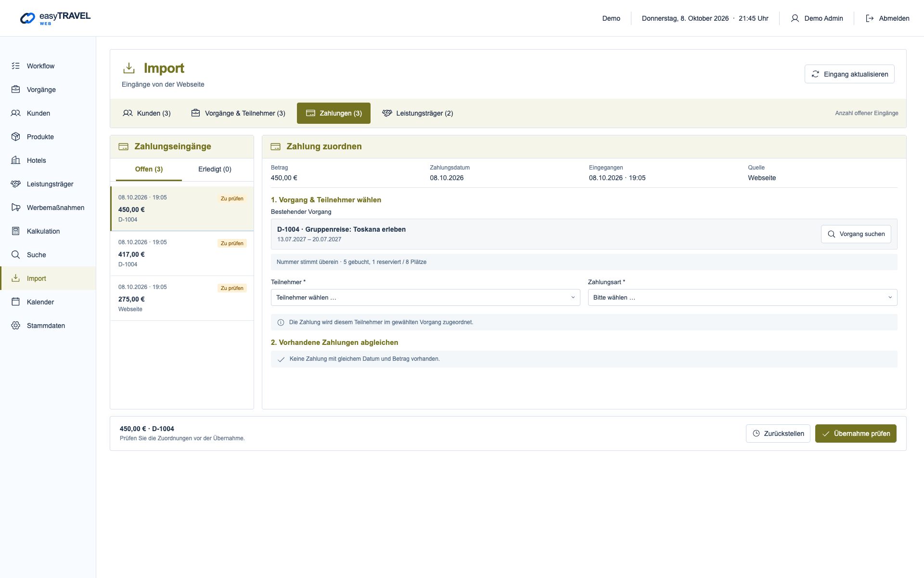Click the Demo label in top bar
Viewport: 924px width, 578px height.
(x=611, y=18)
